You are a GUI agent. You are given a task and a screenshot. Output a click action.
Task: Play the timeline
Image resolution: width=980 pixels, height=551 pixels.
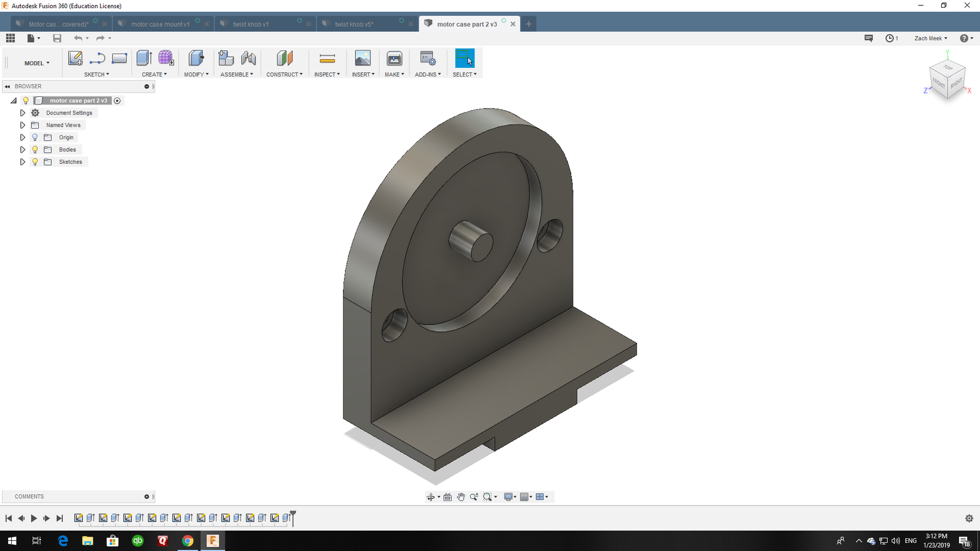(34, 518)
